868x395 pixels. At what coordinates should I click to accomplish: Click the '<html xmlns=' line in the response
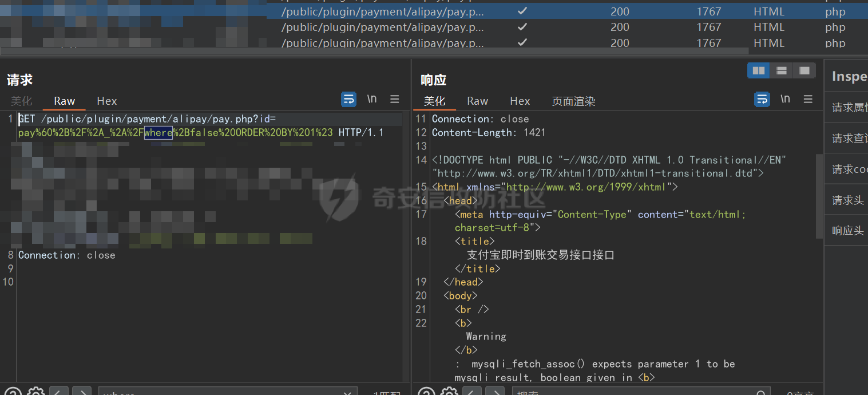555,187
